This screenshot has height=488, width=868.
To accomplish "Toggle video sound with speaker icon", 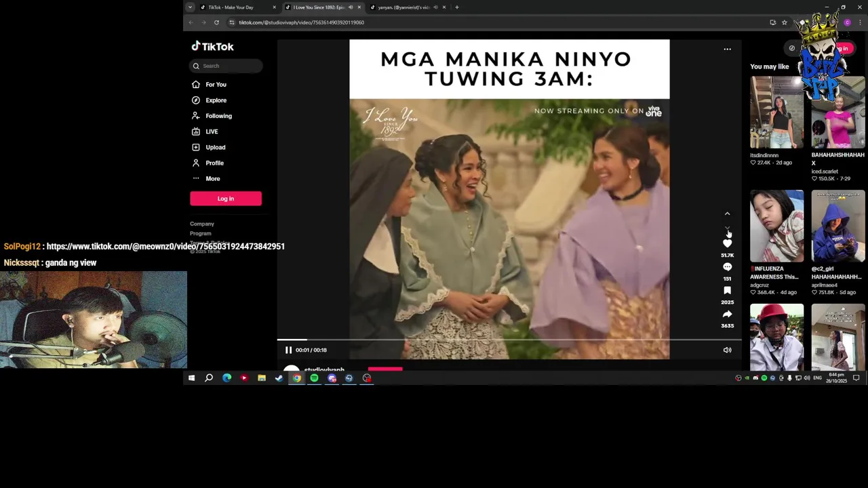I will [x=727, y=350].
